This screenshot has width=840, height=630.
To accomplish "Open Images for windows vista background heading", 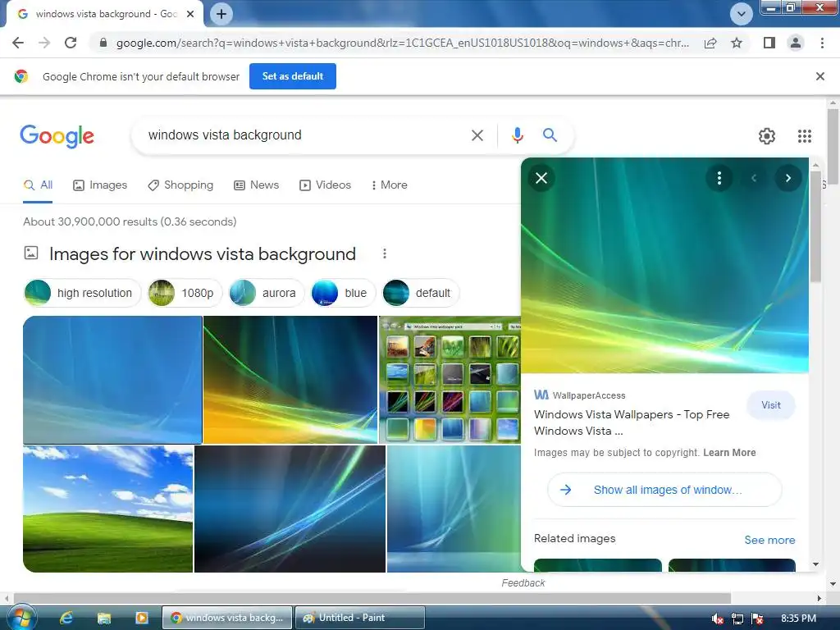I will point(203,254).
